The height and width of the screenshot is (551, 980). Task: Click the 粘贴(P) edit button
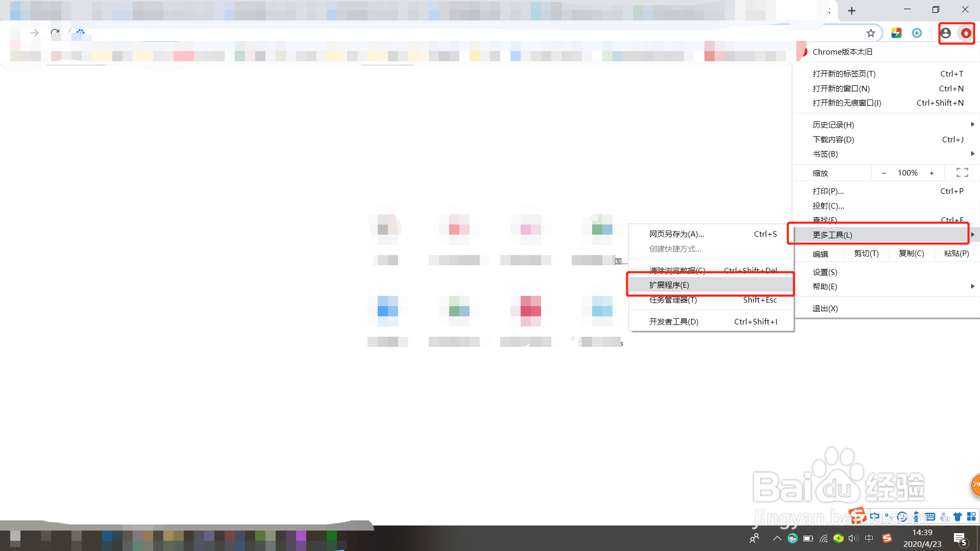(956, 253)
